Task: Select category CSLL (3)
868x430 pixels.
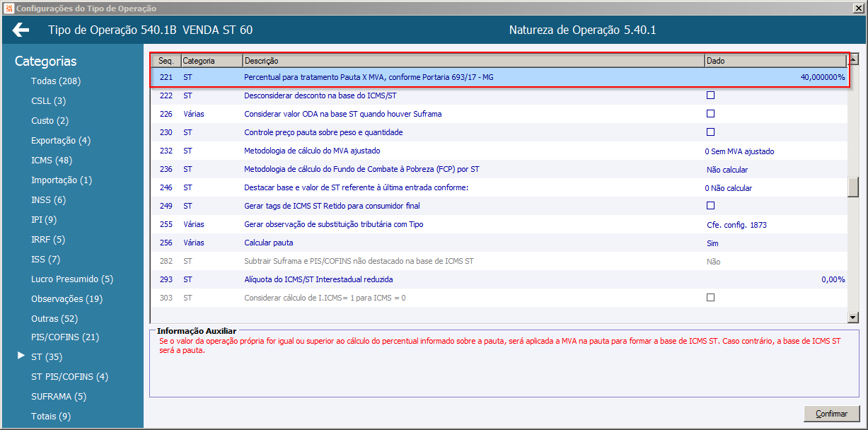Action: [x=48, y=101]
